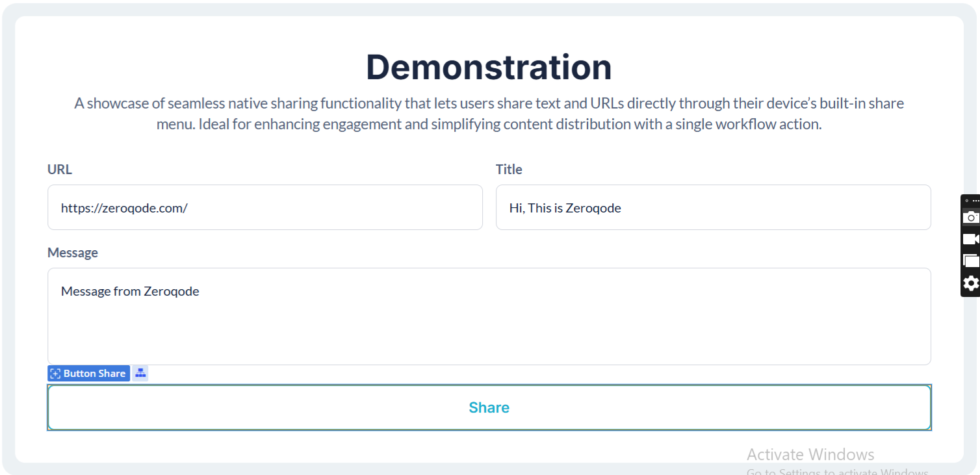Screen dimensions: 980x475
Task: Open the stacked windows gallery icon
Action: (x=971, y=261)
